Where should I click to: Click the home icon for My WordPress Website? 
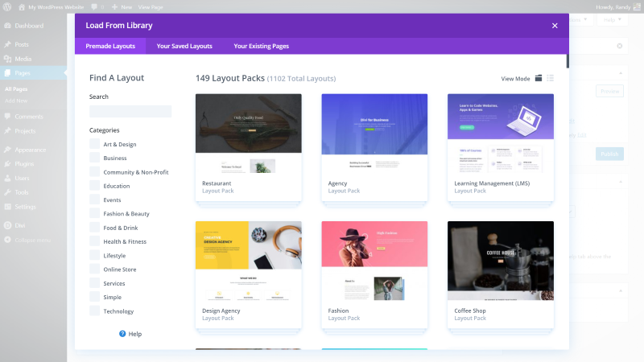point(22,7)
